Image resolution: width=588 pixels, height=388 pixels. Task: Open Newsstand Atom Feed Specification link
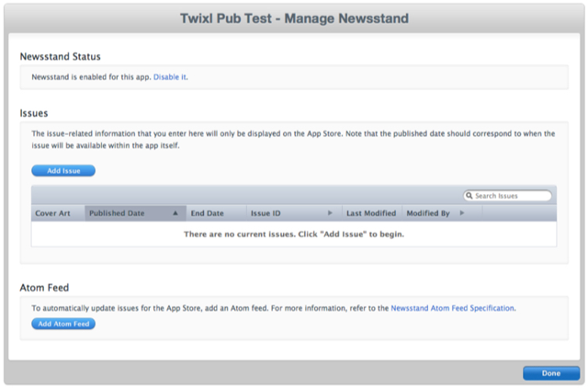(453, 308)
